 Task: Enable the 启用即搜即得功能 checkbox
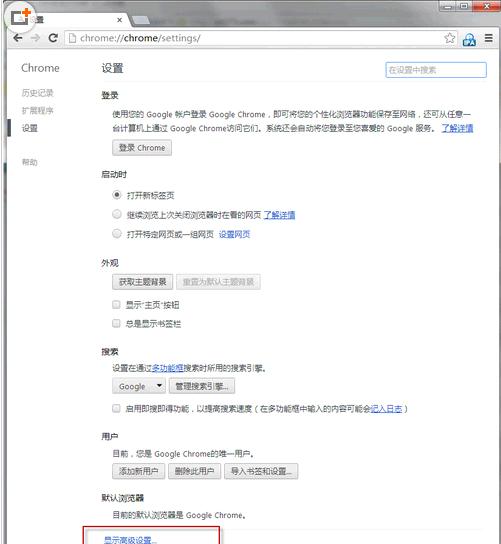[x=116, y=408]
